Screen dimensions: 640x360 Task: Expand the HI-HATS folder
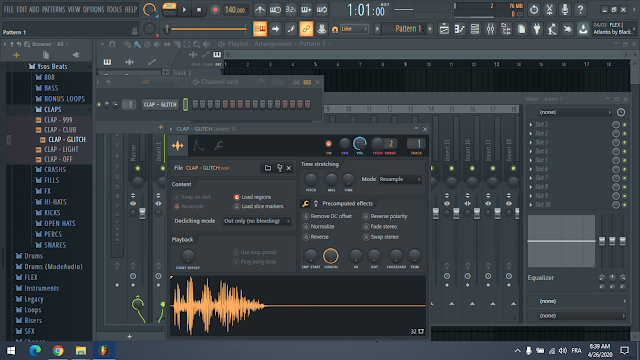click(x=55, y=202)
